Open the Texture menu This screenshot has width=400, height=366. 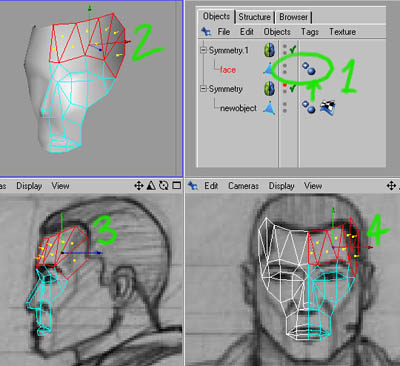tap(342, 32)
